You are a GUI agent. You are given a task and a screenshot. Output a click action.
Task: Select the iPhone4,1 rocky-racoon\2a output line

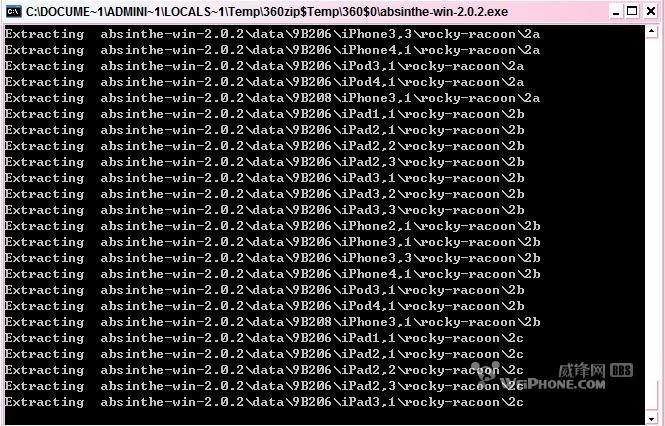click(x=272, y=50)
